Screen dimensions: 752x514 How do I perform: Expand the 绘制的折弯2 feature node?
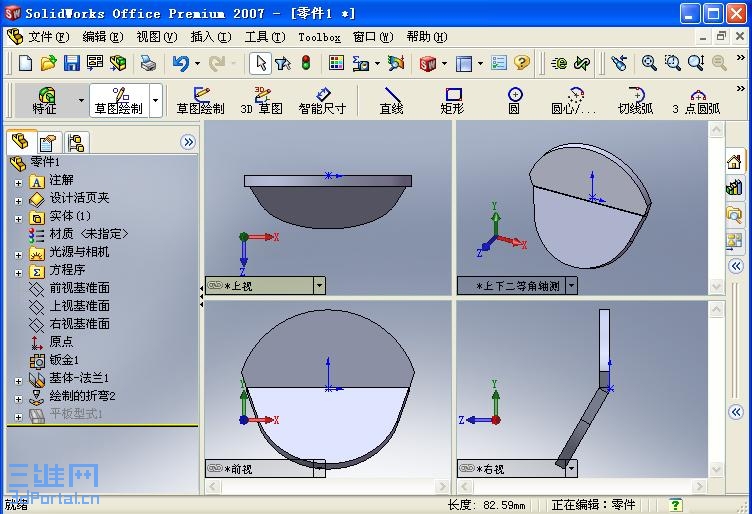18,399
